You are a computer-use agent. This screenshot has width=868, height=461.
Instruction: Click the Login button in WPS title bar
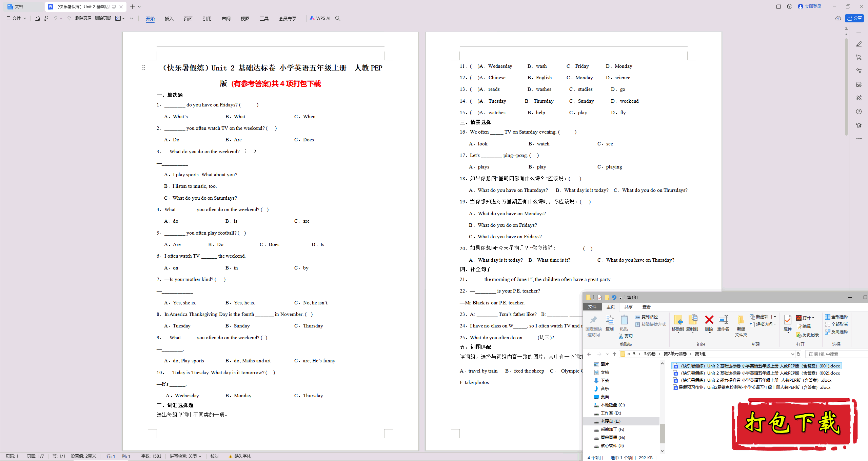(810, 6)
